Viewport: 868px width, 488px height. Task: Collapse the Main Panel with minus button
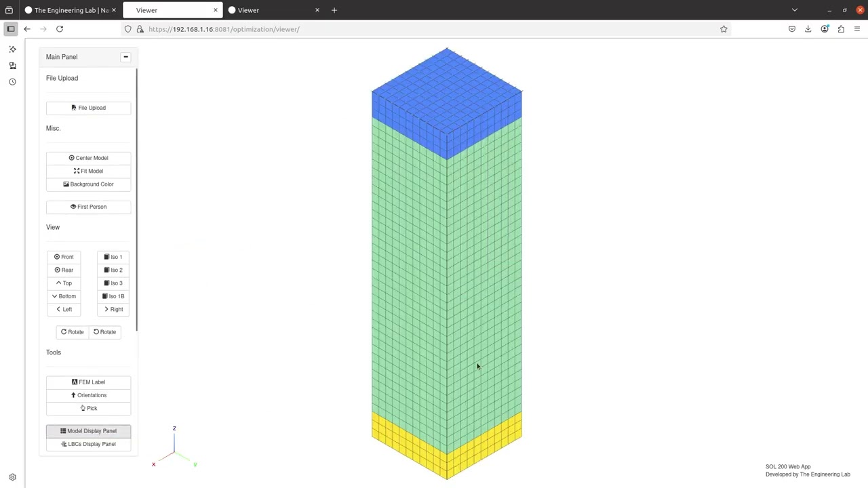[x=125, y=57]
